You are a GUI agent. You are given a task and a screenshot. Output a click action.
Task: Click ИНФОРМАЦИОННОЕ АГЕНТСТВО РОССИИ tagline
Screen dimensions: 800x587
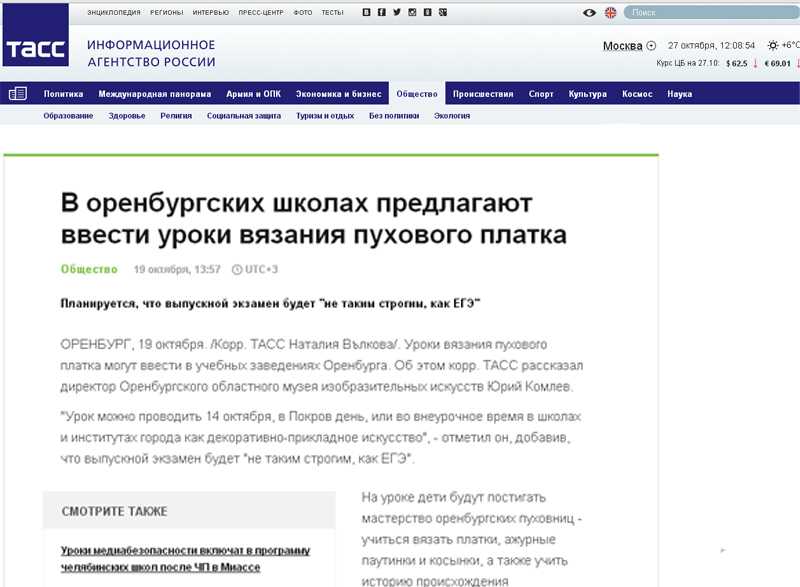point(151,53)
